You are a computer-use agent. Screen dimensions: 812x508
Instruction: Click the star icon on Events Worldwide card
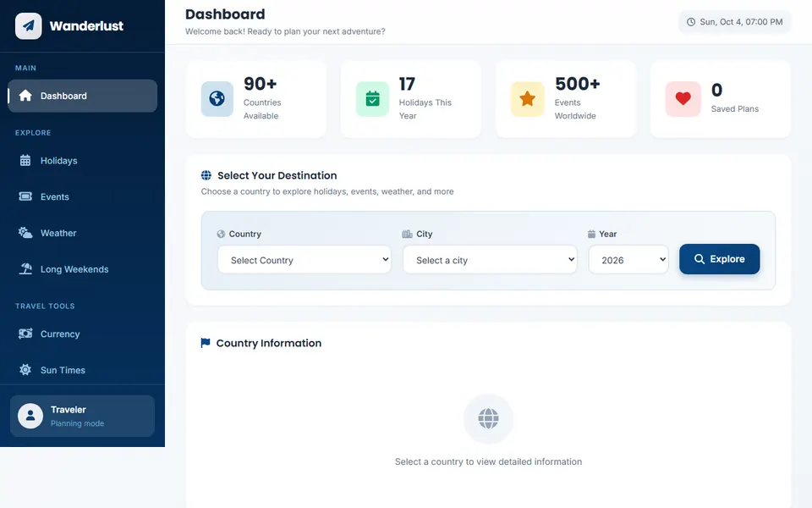[527, 98]
